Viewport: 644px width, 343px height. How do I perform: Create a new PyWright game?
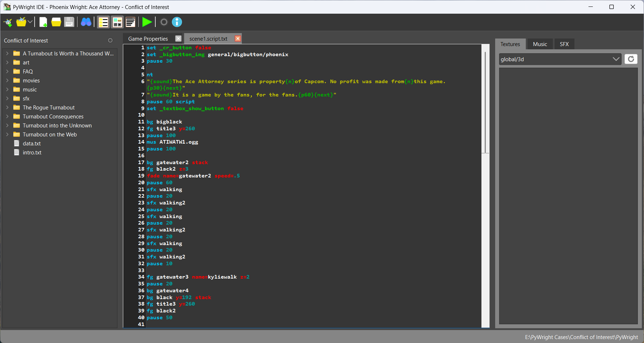coord(8,22)
